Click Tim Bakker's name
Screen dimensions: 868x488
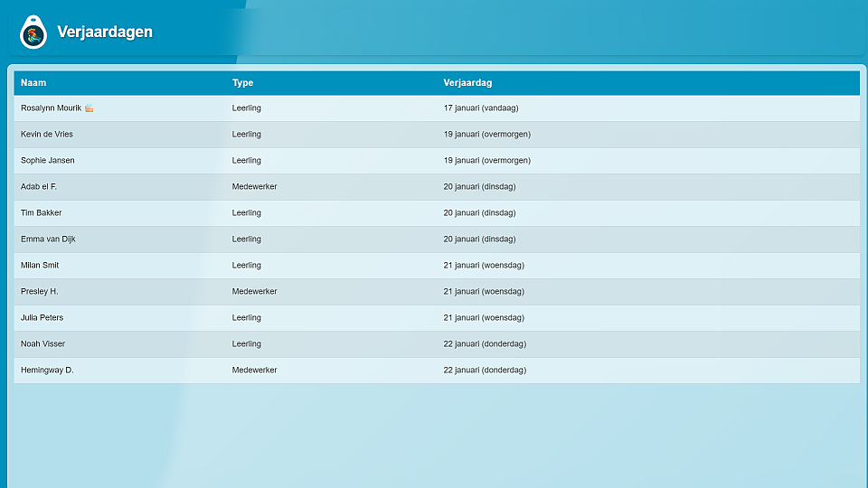click(42, 213)
